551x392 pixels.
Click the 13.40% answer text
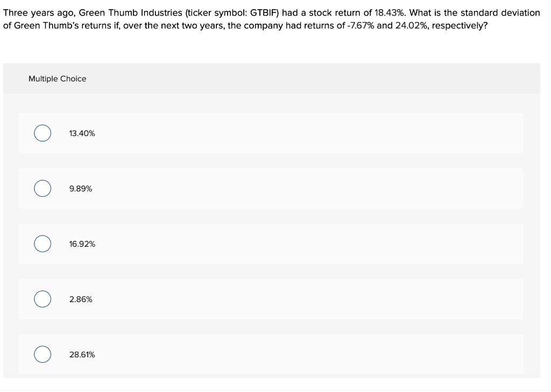tap(82, 133)
